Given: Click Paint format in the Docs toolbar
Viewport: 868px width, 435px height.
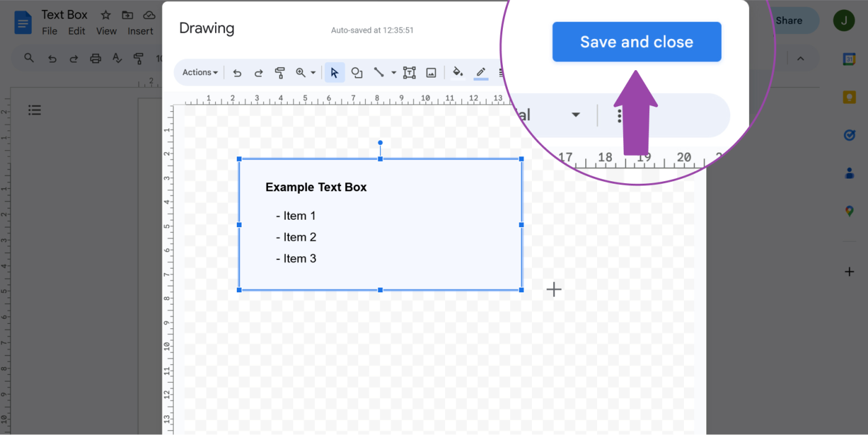Looking at the screenshot, I should point(138,59).
